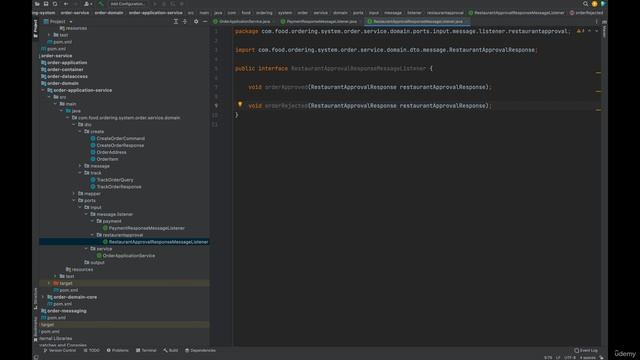
Task: Click the Synchronize reload icon in toolbar
Action: point(55,4)
